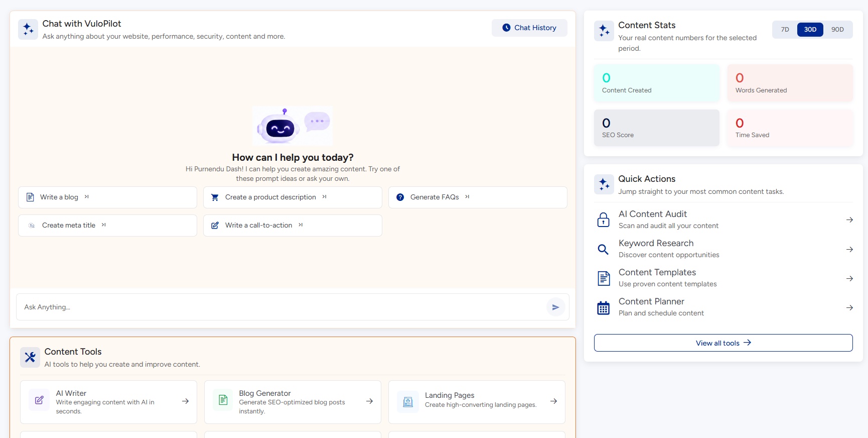868x438 pixels.
Task: Click the question mark icon on Generate FAQs
Action: point(400,197)
